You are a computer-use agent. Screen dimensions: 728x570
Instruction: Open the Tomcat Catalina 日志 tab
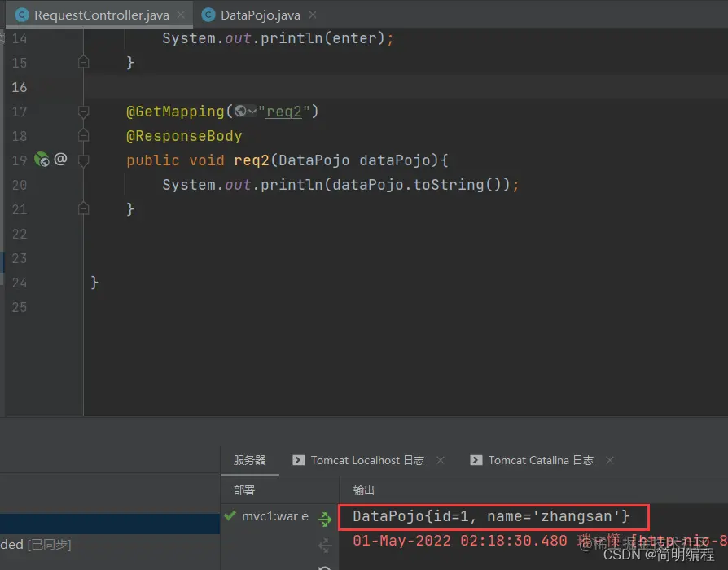pos(541,460)
